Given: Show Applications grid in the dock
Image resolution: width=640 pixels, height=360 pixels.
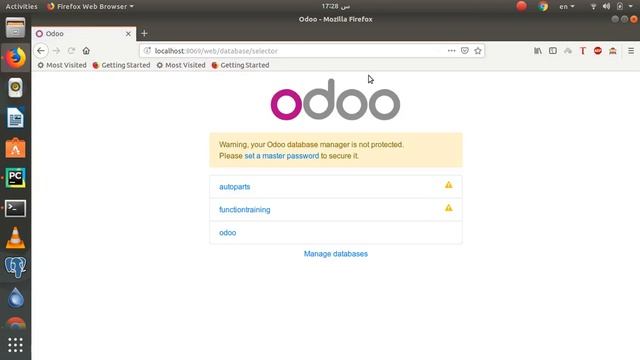Looking at the screenshot, I should (16, 345).
